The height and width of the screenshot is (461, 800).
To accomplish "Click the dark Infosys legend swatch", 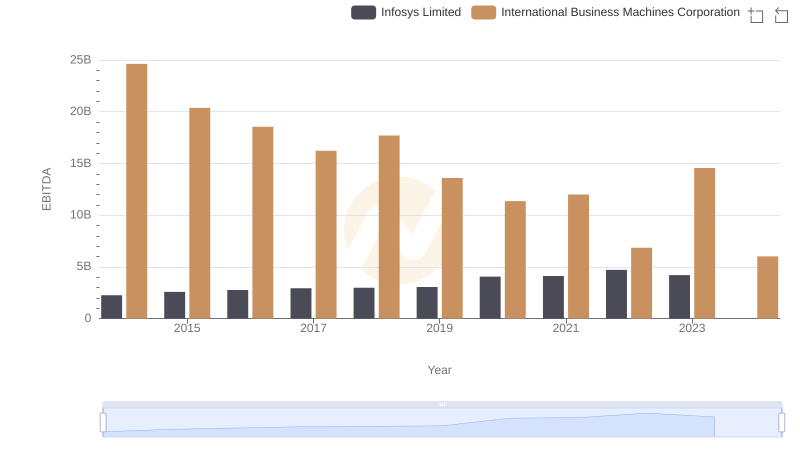I will click(363, 12).
